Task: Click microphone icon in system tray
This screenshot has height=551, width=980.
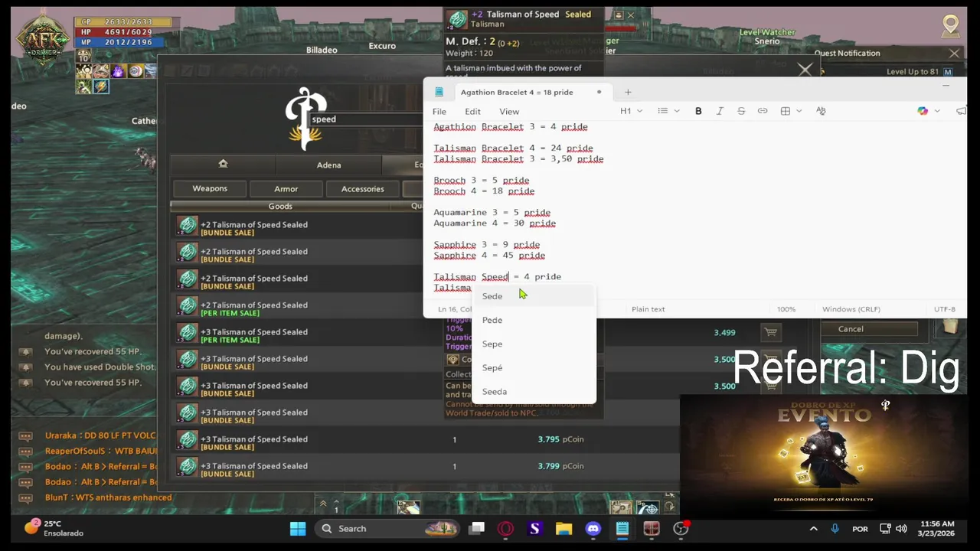Action: point(835,528)
